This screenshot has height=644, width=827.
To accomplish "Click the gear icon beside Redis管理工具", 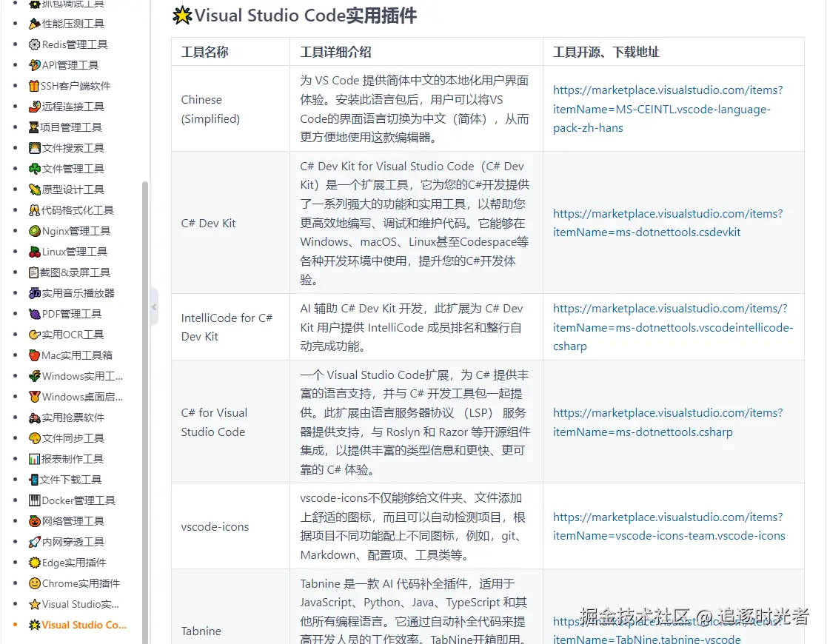I will coord(34,44).
